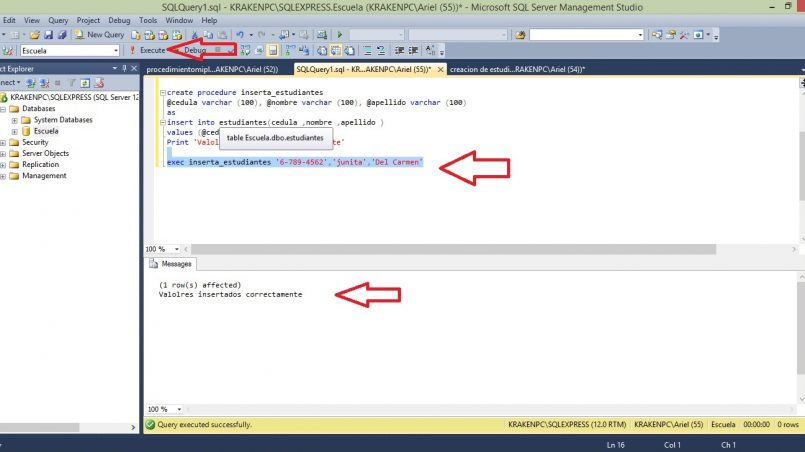Pin the Object Explorer panel with auto-hide
Viewport: 805px width, 452px height.
click(x=124, y=68)
